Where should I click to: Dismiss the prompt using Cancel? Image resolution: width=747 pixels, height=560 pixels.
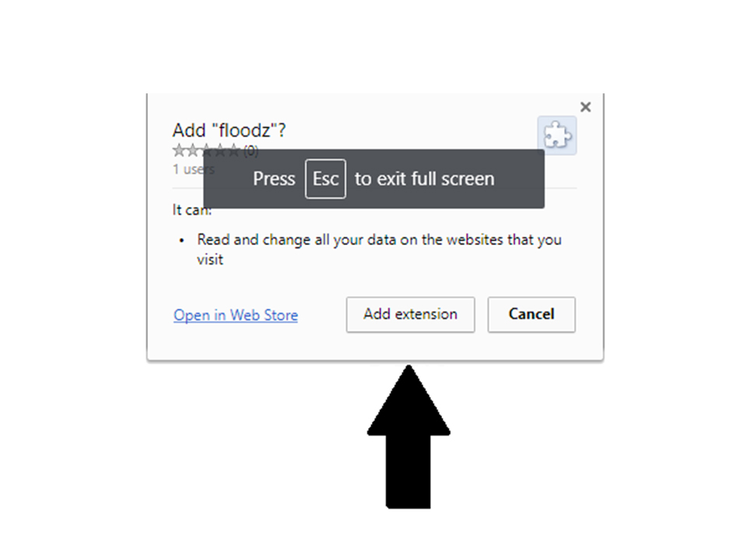[531, 314]
